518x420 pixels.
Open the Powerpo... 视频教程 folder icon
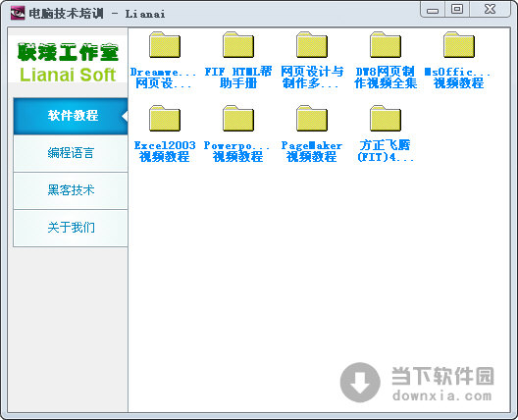coord(238,119)
